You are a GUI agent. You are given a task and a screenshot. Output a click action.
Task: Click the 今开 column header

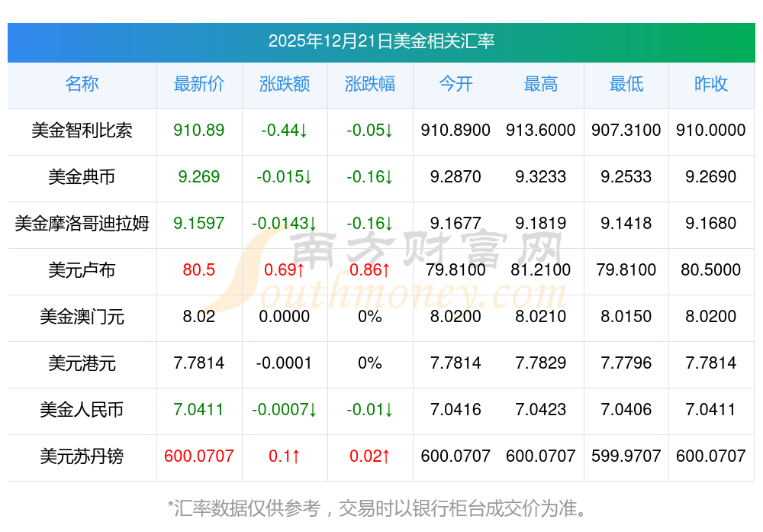click(456, 84)
